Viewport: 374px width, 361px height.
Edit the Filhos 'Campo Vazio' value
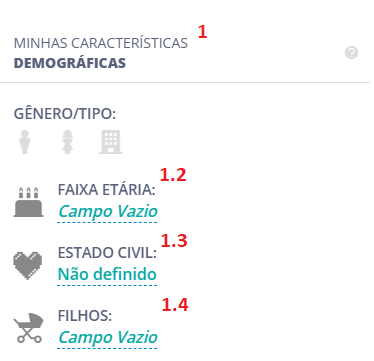pos(107,337)
